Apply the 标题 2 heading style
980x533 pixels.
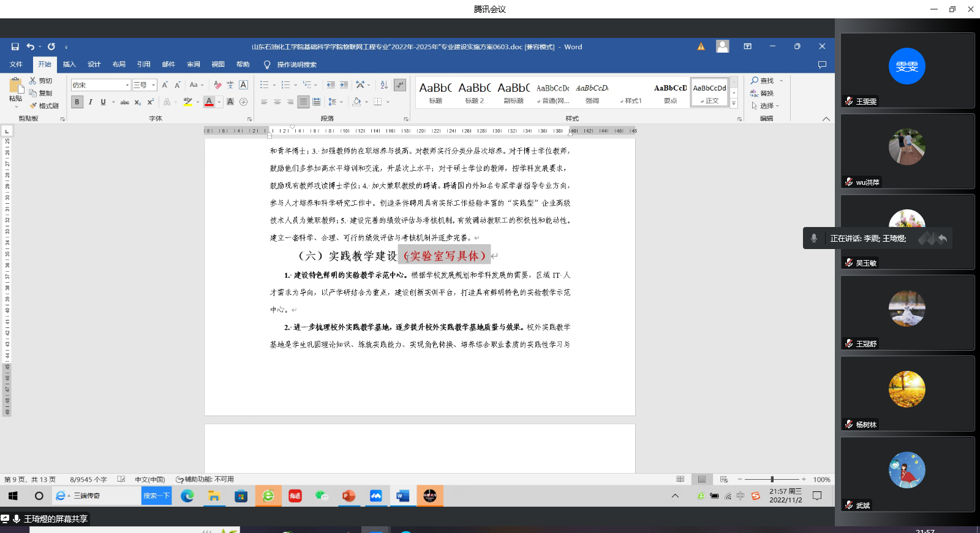pos(474,92)
